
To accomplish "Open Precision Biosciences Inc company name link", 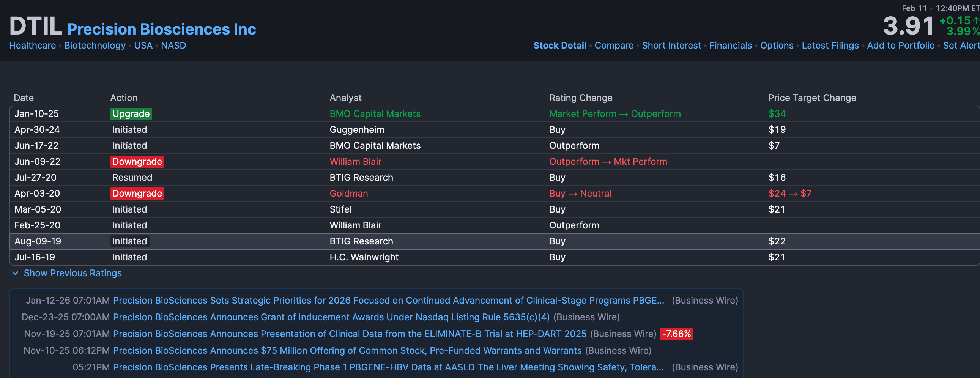I will coord(162,29).
